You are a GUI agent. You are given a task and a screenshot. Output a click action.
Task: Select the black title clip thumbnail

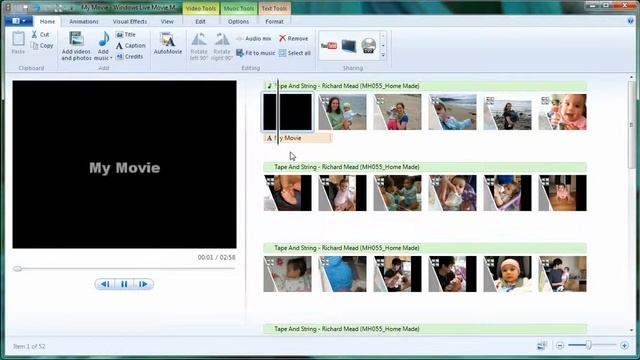[x=287, y=112]
